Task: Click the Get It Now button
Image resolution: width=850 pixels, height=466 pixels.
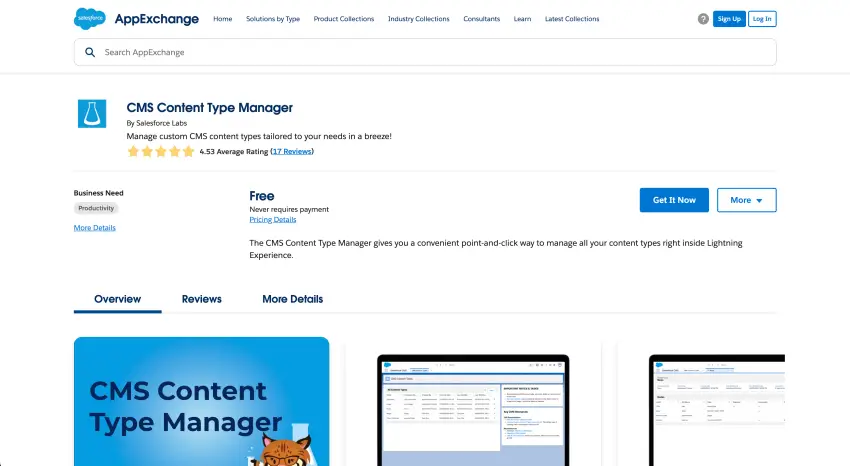Action: tap(674, 200)
